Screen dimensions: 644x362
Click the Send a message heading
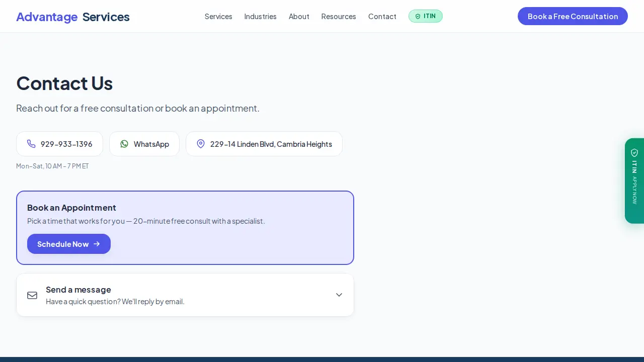point(78,290)
